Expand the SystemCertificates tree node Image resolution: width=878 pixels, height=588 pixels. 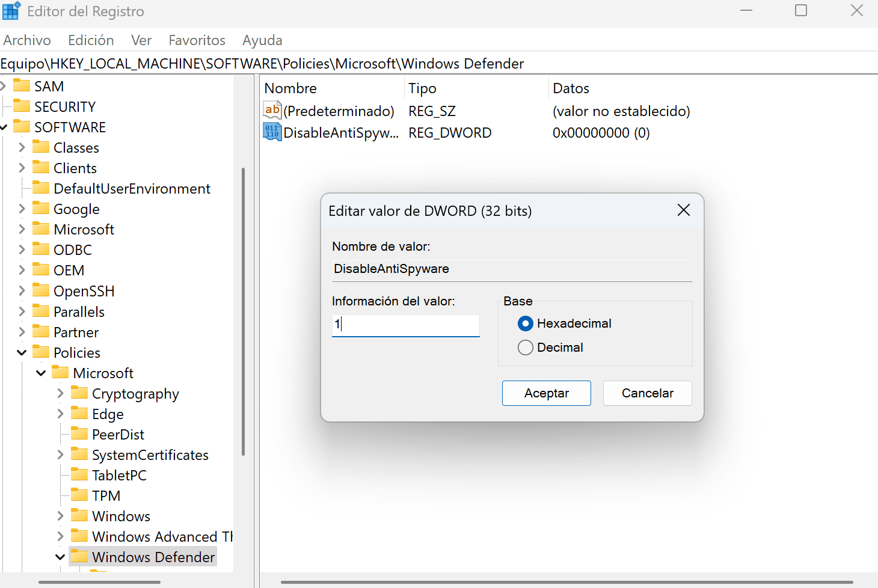coord(60,455)
